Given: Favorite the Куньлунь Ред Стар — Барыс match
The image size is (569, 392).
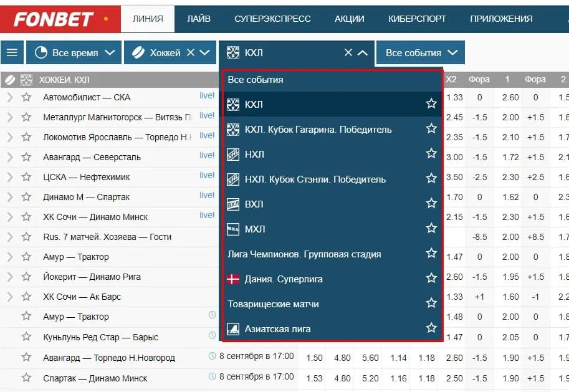Looking at the screenshot, I should pos(26,337).
